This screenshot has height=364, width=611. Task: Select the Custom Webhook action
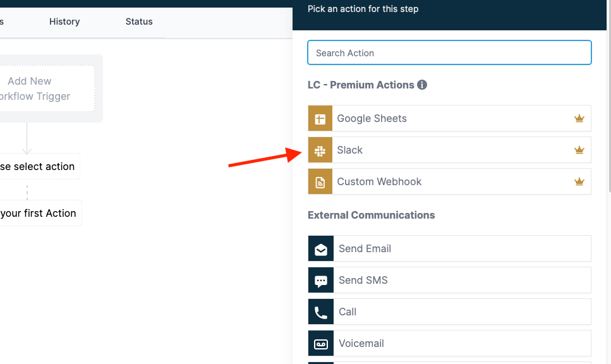[x=449, y=181]
